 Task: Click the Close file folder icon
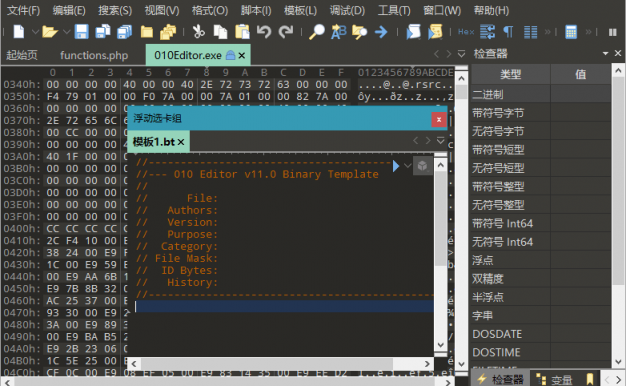click(x=147, y=32)
